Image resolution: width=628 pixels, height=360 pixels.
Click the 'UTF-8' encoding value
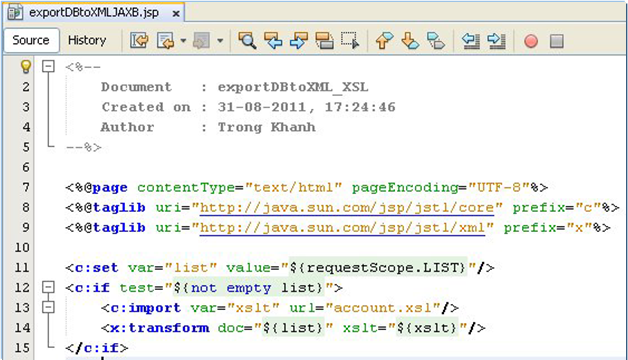[499, 187]
